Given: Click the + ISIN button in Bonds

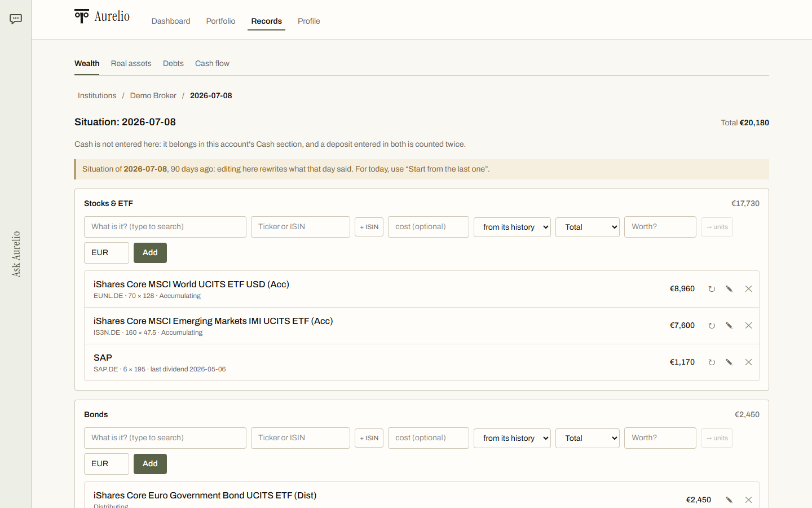Looking at the screenshot, I should pyautogui.click(x=369, y=438).
